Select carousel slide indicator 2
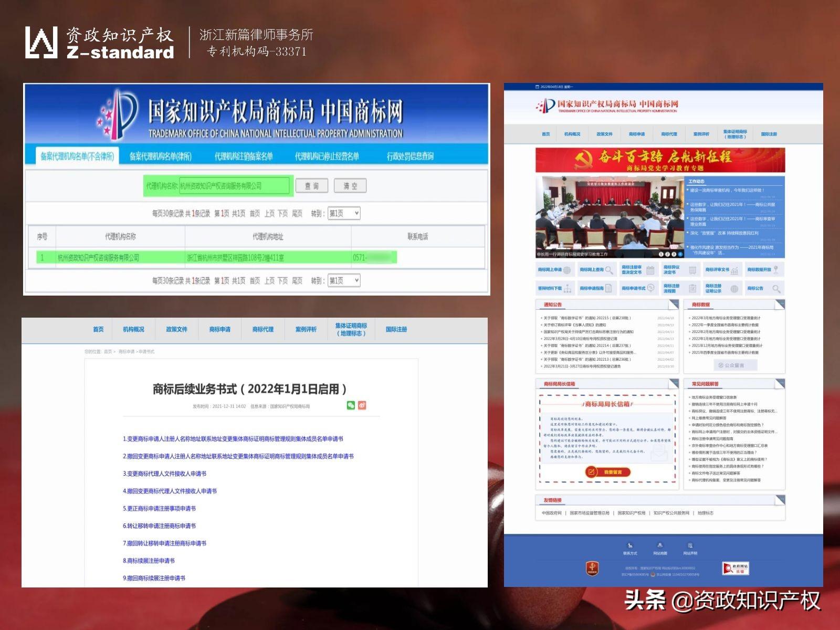Viewport: 840px width, 630px height. pos(667,254)
